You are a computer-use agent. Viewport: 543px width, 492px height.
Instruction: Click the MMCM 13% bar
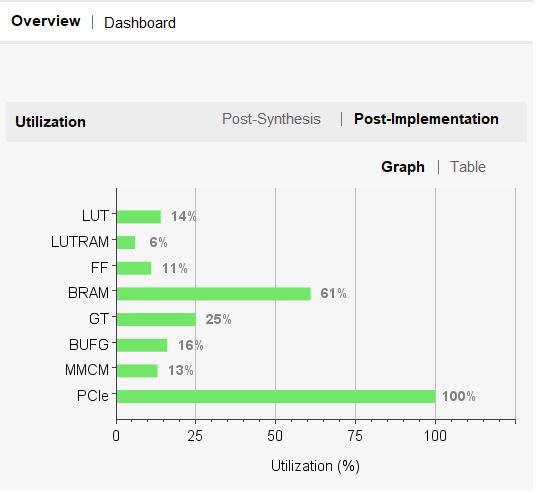[x=137, y=371]
